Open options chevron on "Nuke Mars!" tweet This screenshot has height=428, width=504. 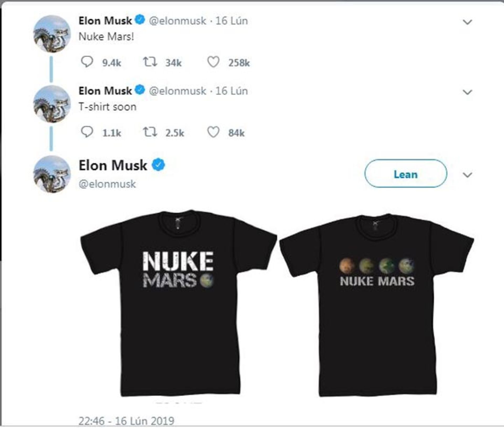click(x=467, y=22)
